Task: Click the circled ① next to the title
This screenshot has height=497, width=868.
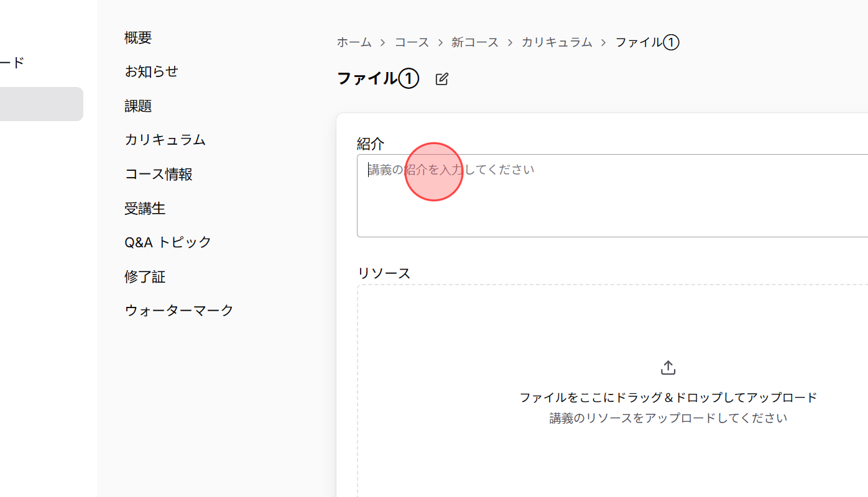Action: [x=409, y=78]
